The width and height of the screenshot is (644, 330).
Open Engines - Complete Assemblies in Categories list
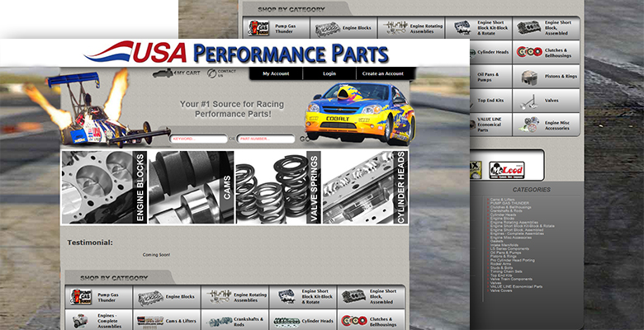pyautogui.click(x=517, y=233)
